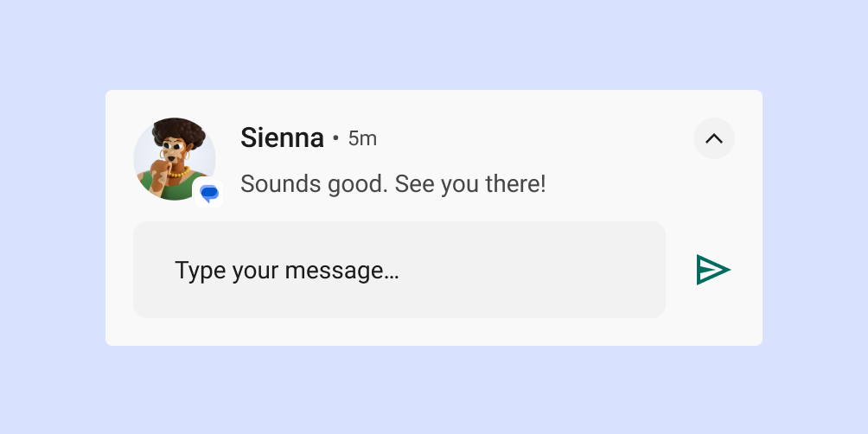Open Sienna's conversation from the notification text

click(x=393, y=184)
